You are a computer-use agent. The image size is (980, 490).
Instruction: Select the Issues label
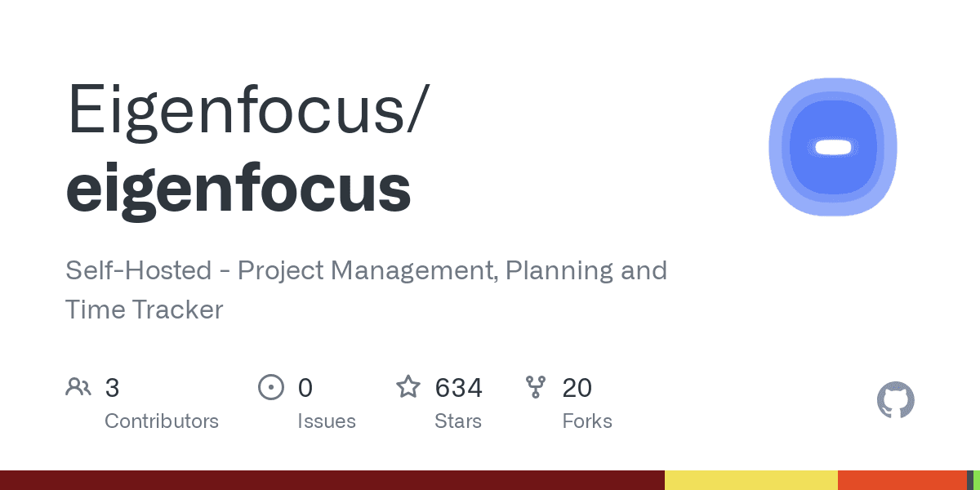coord(327,421)
